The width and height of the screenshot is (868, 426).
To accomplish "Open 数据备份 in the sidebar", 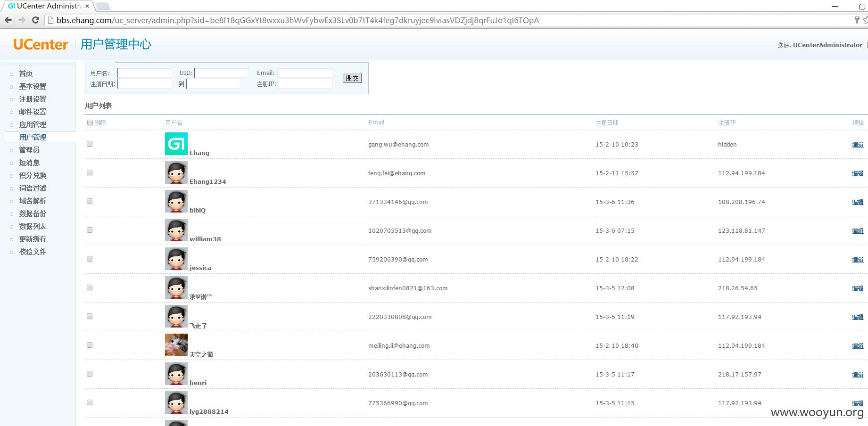I will point(33,213).
